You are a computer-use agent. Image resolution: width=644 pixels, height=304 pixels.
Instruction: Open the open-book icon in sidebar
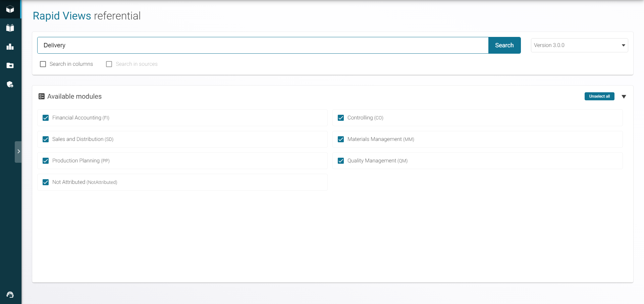pyautogui.click(x=10, y=28)
